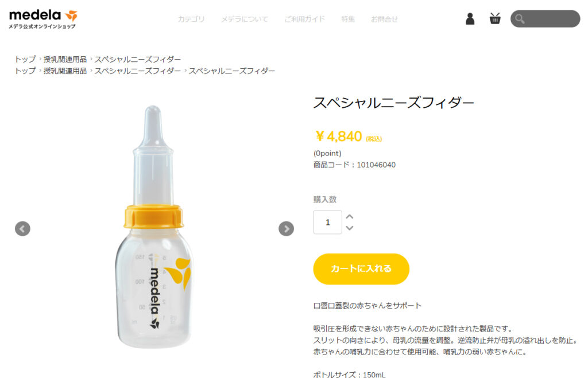This screenshot has height=378, width=588.
Task: Open the カテゴリ menu
Action: 191,19
